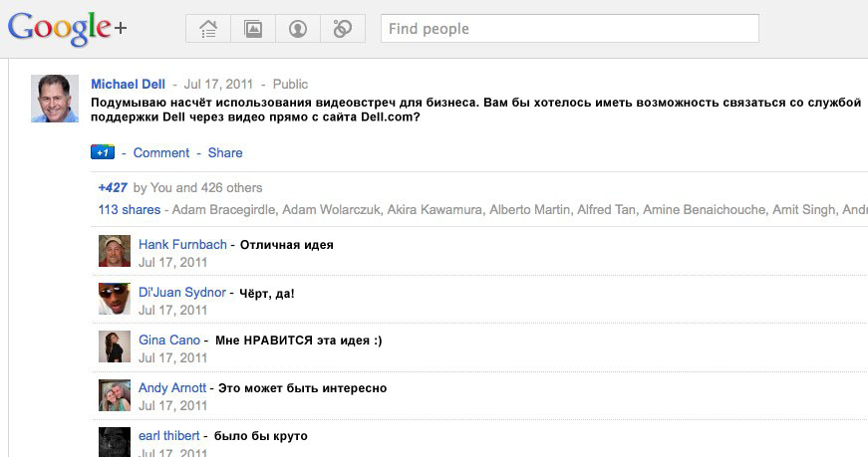This screenshot has width=868, height=457.
Task: Click the sharer name Adam Bracegirdle
Action: pyautogui.click(x=223, y=210)
